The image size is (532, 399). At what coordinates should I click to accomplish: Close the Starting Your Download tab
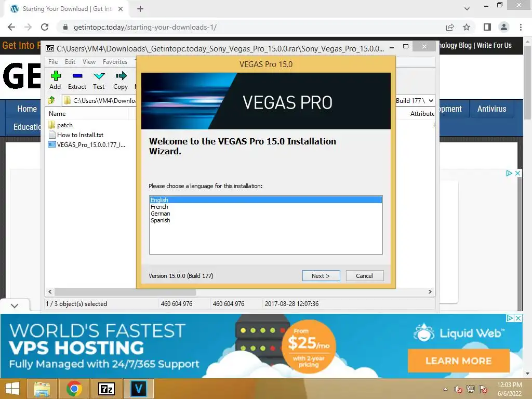tap(120, 9)
